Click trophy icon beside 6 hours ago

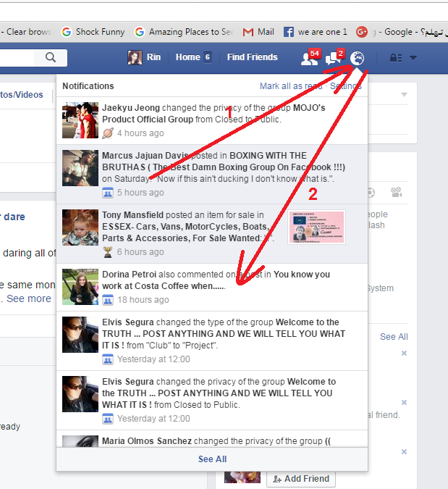pos(108,252)
